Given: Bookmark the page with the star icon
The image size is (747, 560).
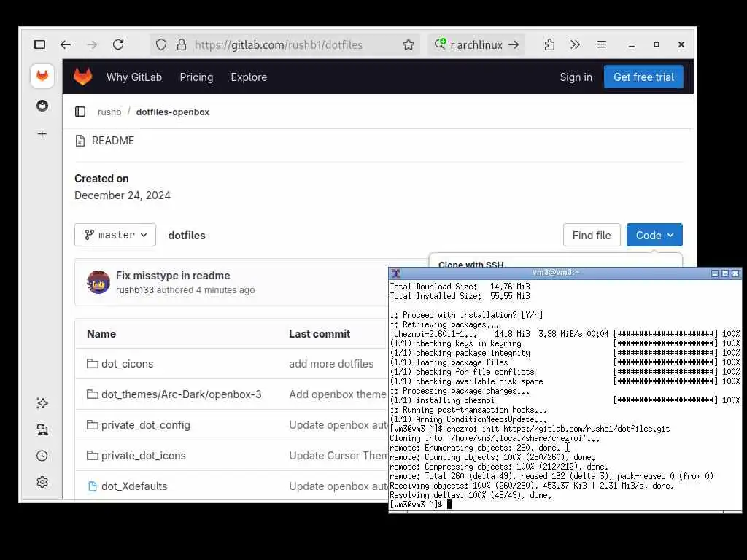Looking at the screenshot, I should tap(409, 44).
